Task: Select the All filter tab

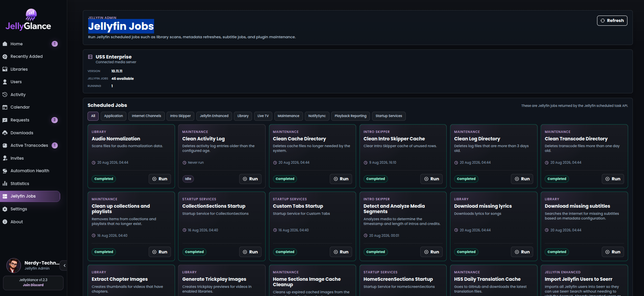Action: tap(93, 116)
